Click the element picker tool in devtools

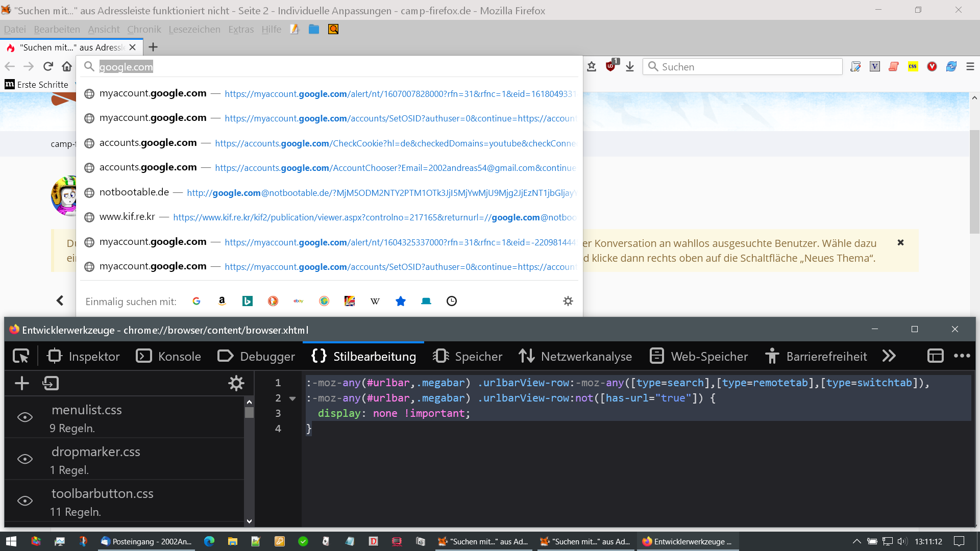tap(21, 356)
